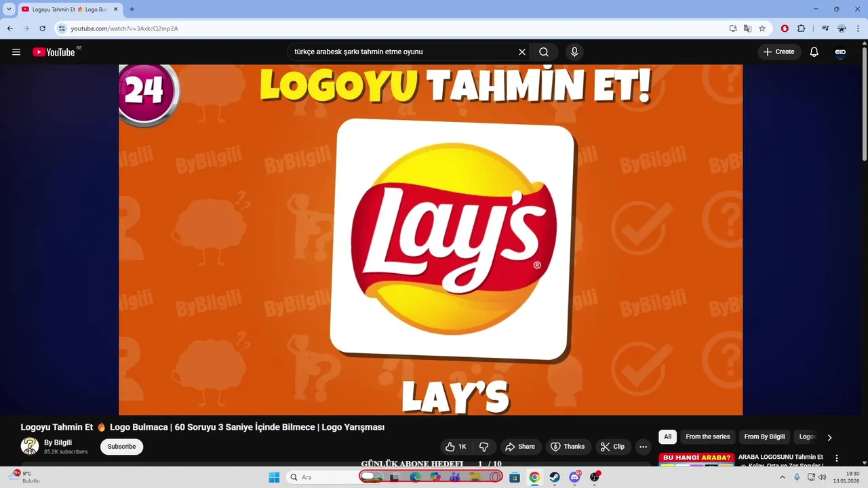Screen dimensions: 868x488
Task: Go back with the browser back arrow
Action: click(9, 28)
